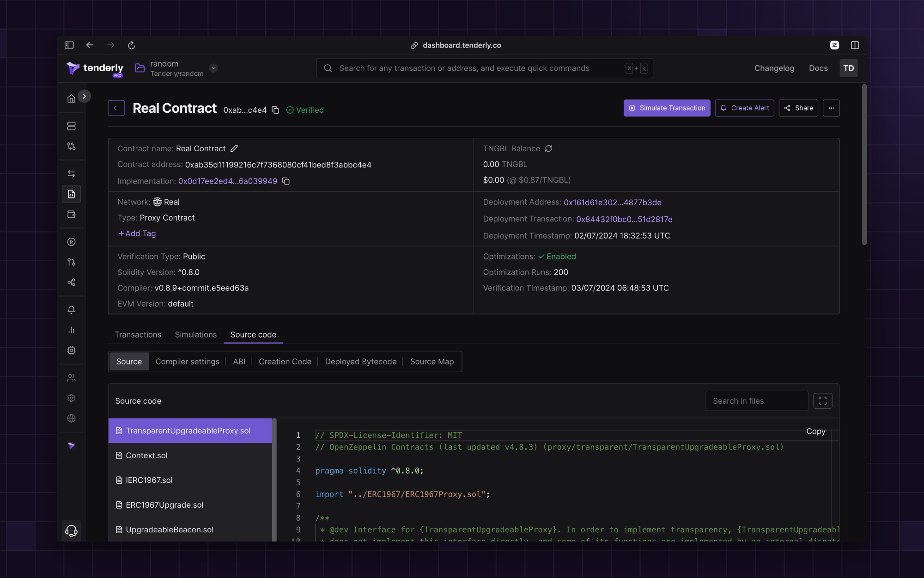The height and width of the screenshot is (578, 924).
Task: Open the Home dashboard icon in sidebar
Action: coord(71,98)
